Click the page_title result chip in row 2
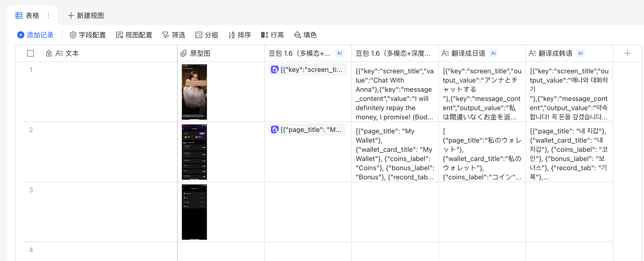This screenshot has height=261, width=644. click(x=307, y=130)
